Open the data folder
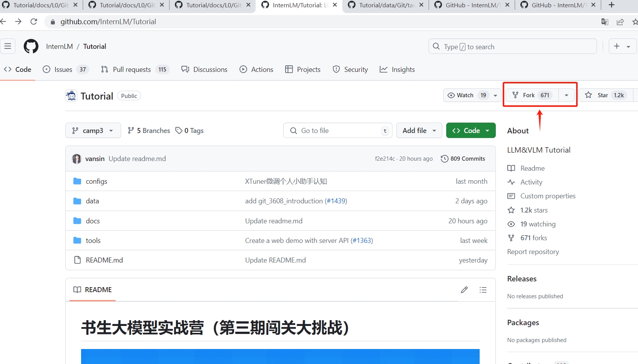Screen dimensions: 638x364 pyautogui.click(x=92, y=201)
